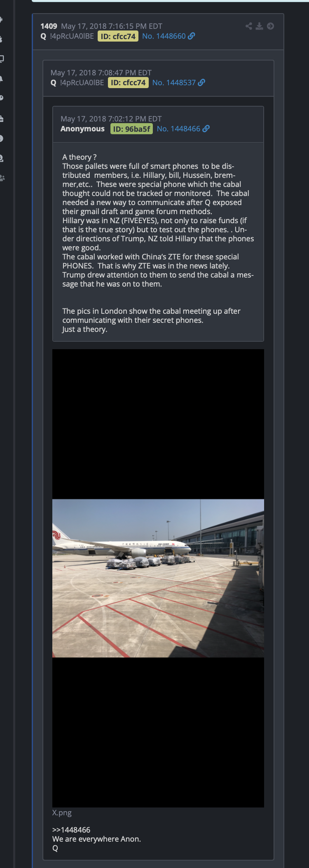
Task: Share post 1409 via the share icon
Action: (248, 26)
